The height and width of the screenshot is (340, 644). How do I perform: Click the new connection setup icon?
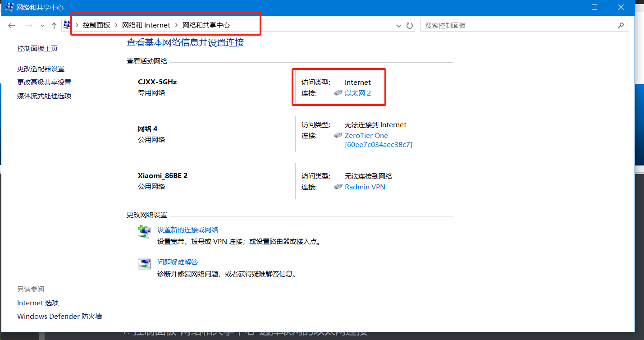click(144, 232)
